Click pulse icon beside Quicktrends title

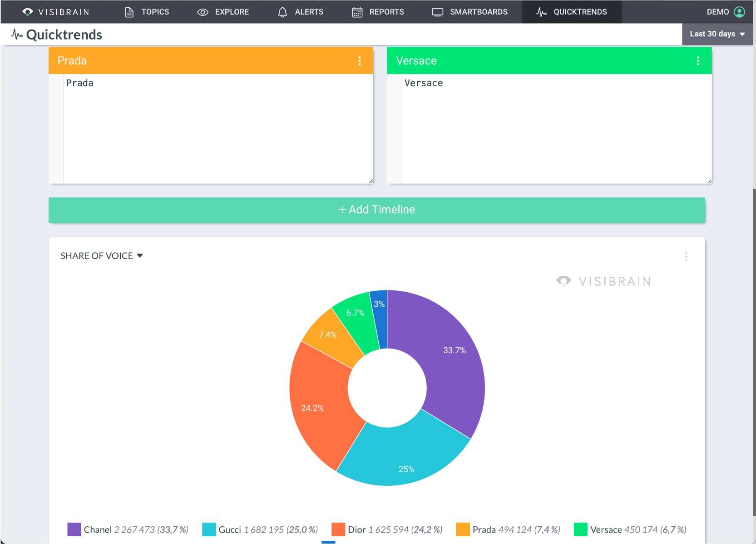(17, 35)
